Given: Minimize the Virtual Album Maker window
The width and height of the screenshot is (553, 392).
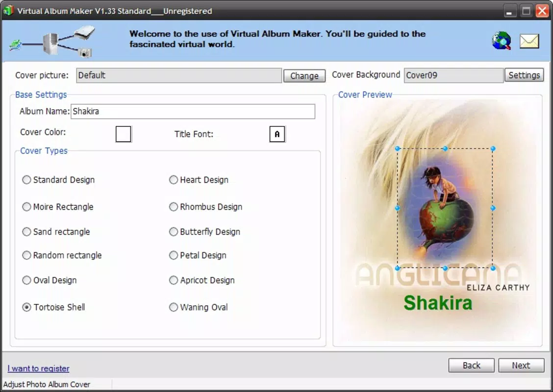Looking at the screenshot, I should 509,11.
